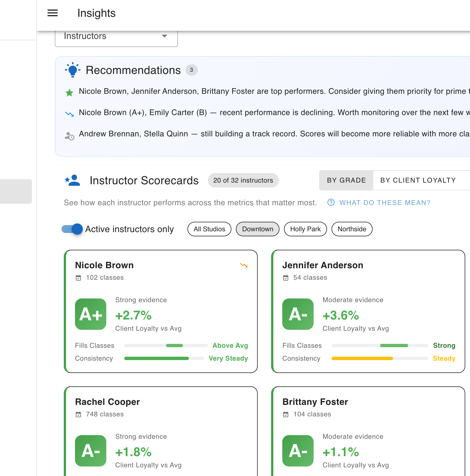Click Jennifer Anderson's Moderate evidence label
The width and height of the screenshot is (470, 476).
(353, 300)
